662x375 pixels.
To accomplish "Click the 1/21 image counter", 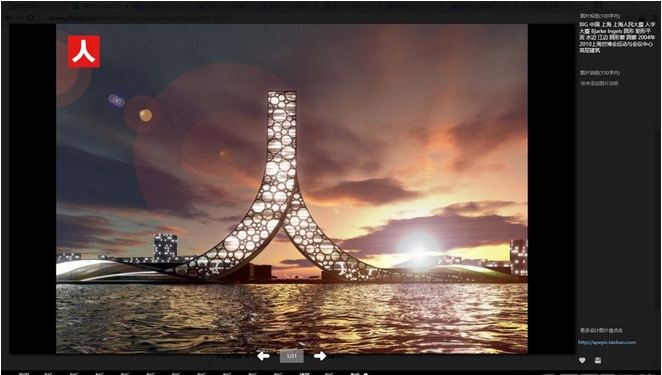I will click(x=291, y=356).
